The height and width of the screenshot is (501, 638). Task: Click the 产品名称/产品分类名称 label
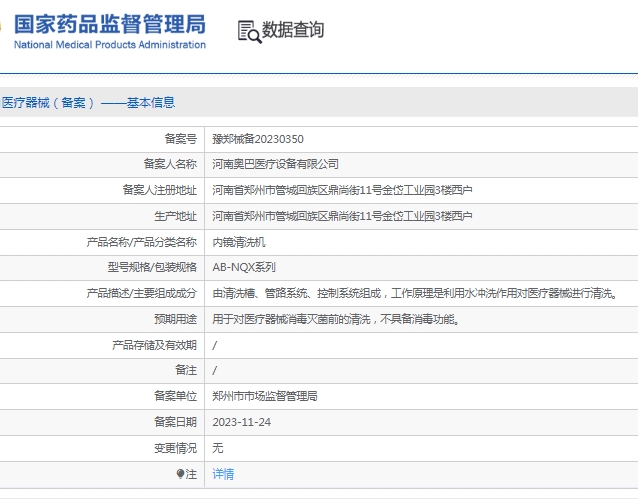[x=142, y=242]
